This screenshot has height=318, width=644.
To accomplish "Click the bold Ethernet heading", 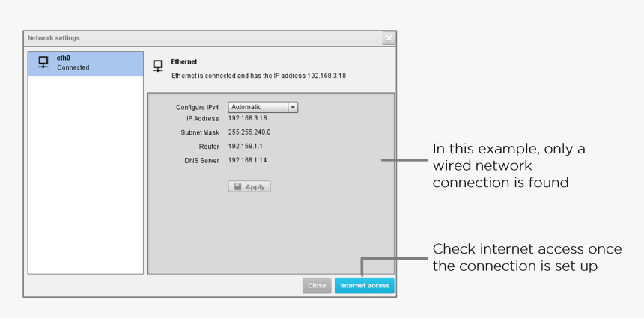I will click(x=184, y=61).
